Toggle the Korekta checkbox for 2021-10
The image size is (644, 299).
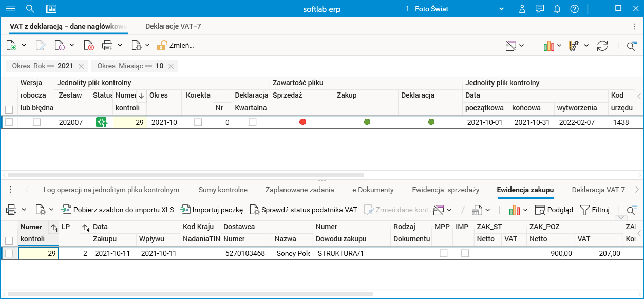tap(198, 122)
